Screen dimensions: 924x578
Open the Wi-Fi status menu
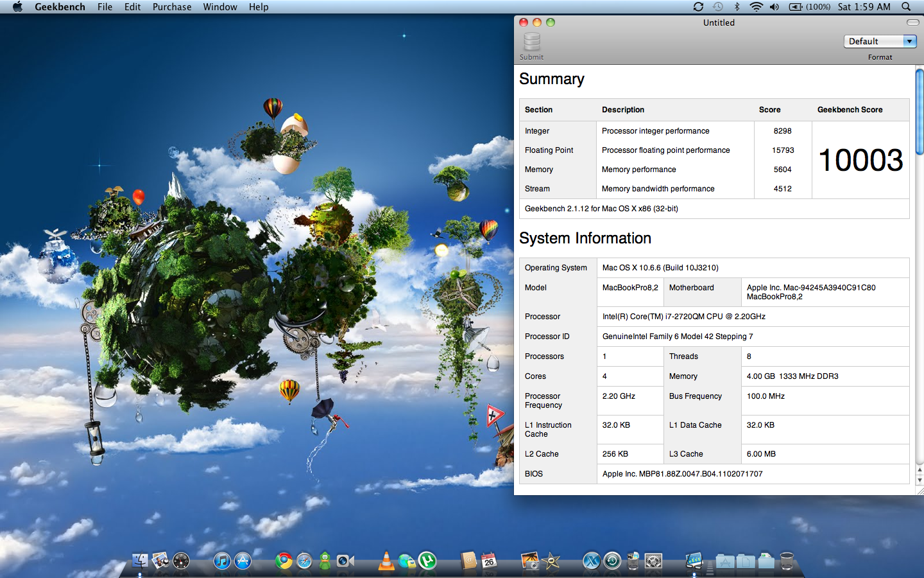coord(756,6)
